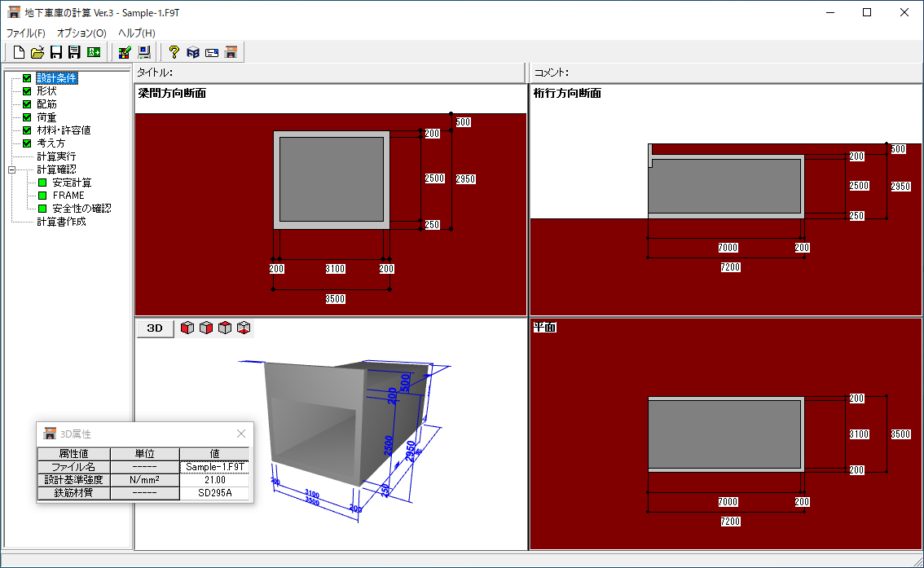Open the オプション(O) menu

tap(81, 33)
